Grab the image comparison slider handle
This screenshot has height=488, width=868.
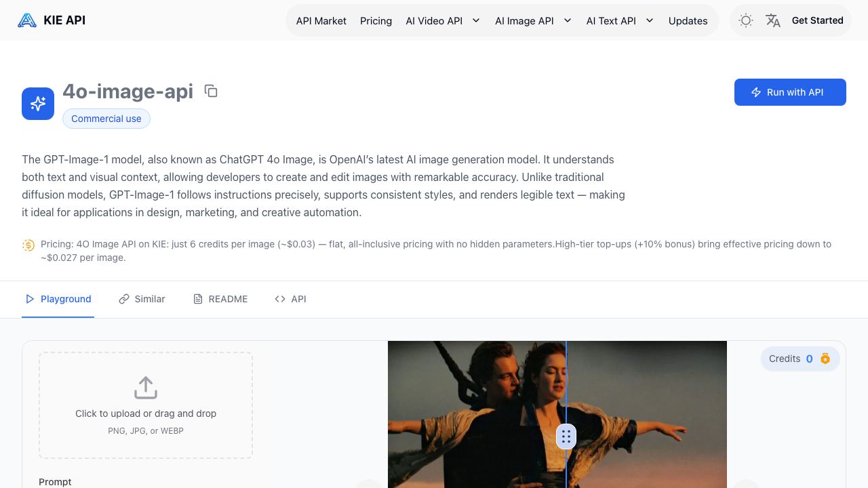point(566,436)
